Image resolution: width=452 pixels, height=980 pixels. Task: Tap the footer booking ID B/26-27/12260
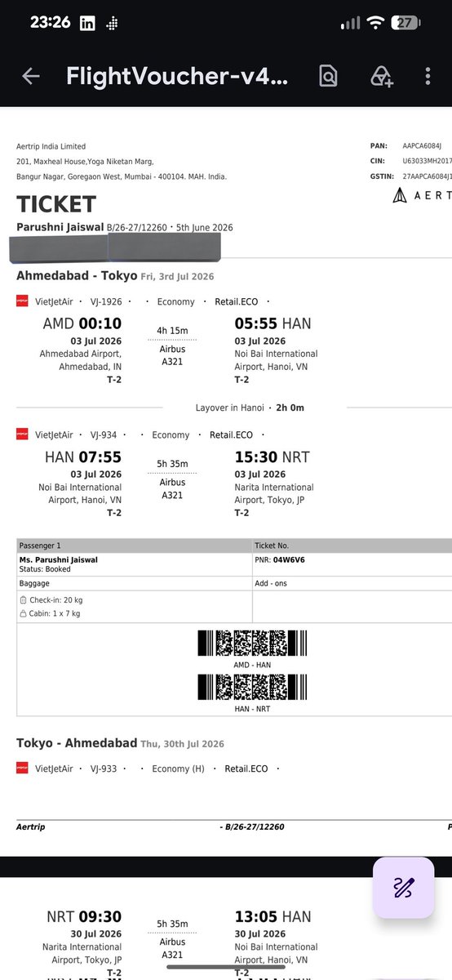(252, 826)
